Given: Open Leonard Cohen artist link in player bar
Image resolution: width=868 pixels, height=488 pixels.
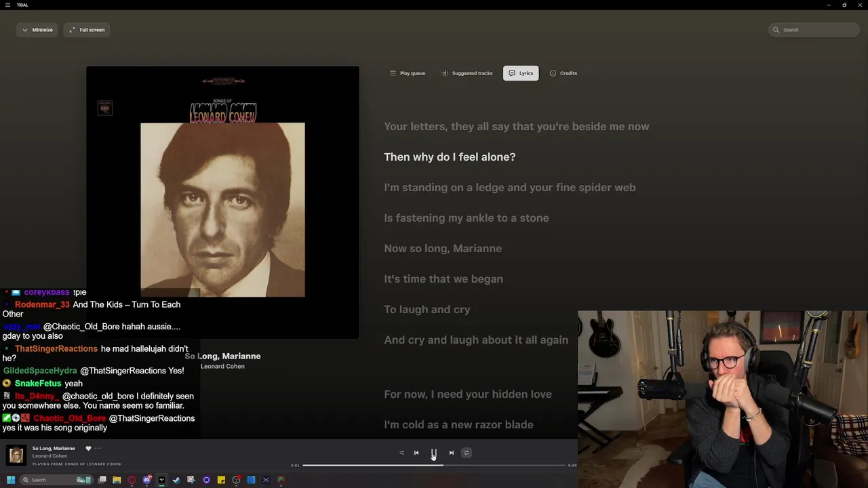Looking at the screenshot, I should pyautogui.click(x=50, y=456).
